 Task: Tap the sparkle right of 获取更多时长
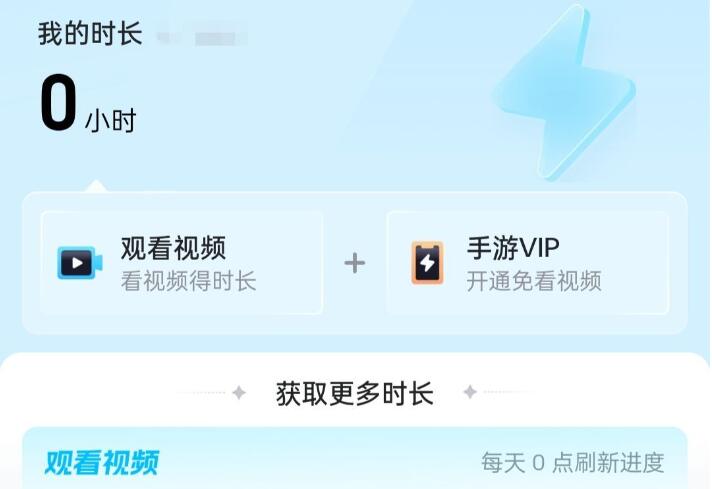[470, 391]
